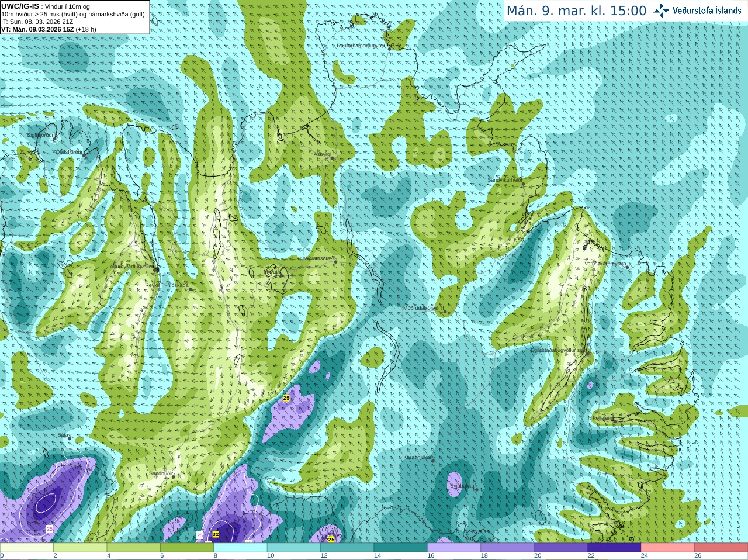
Task: Click the Kollaleira station label
Action: pos(603,418)
